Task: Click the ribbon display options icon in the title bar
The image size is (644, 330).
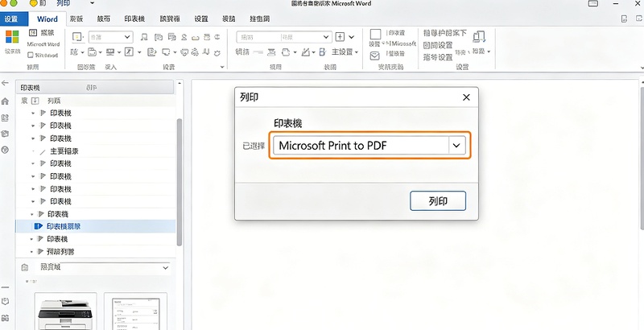Action: [593, 4]
